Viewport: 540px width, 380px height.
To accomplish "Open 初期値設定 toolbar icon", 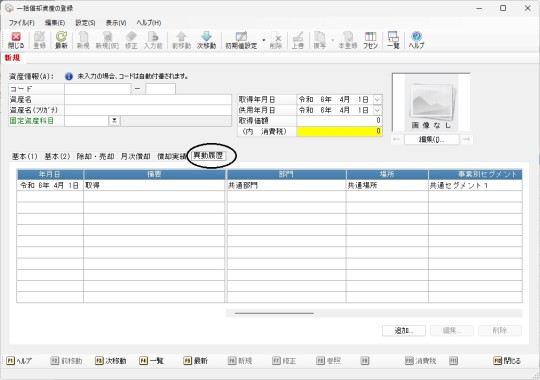I will click(241, 40).
